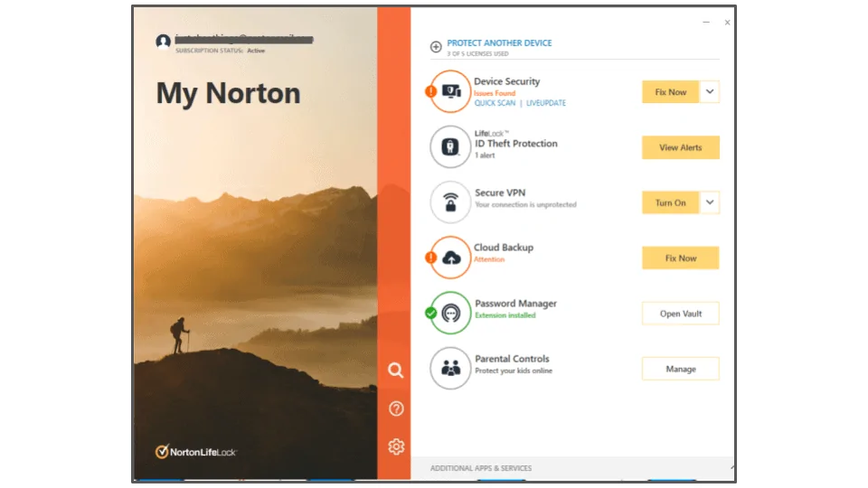The image size is (868, 488).
Task: Click the LiveUpdate link
Action: 546,103
